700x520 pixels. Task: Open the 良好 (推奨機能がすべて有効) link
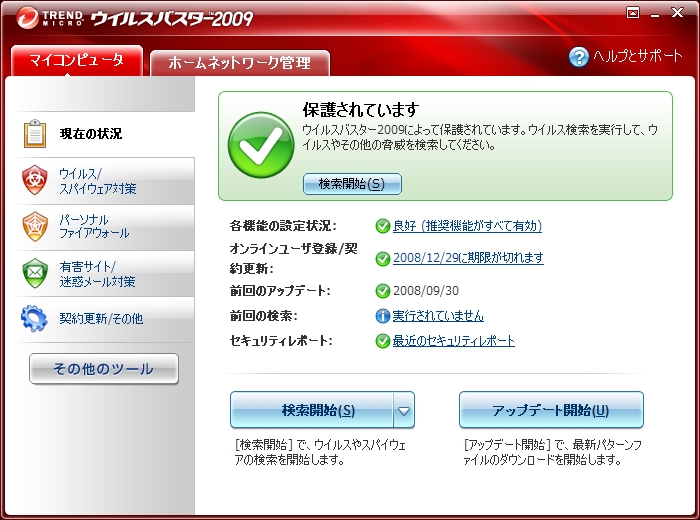point(467,226)
